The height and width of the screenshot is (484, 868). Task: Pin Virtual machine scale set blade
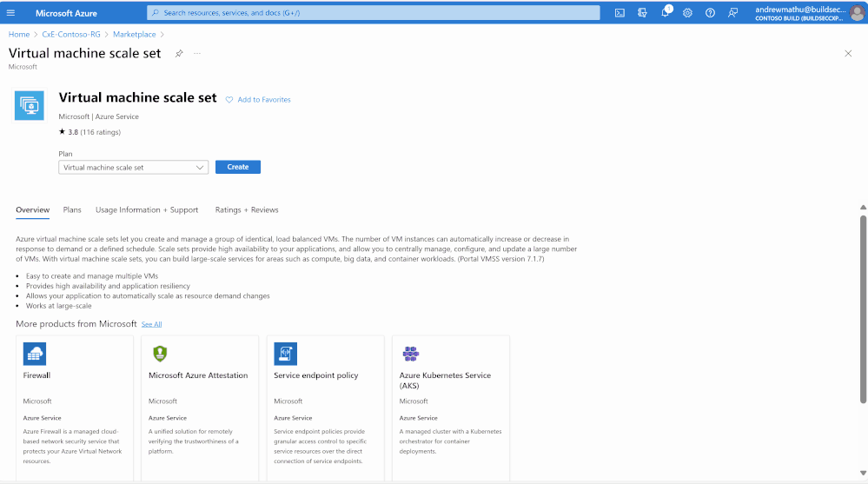coord(179,54)
